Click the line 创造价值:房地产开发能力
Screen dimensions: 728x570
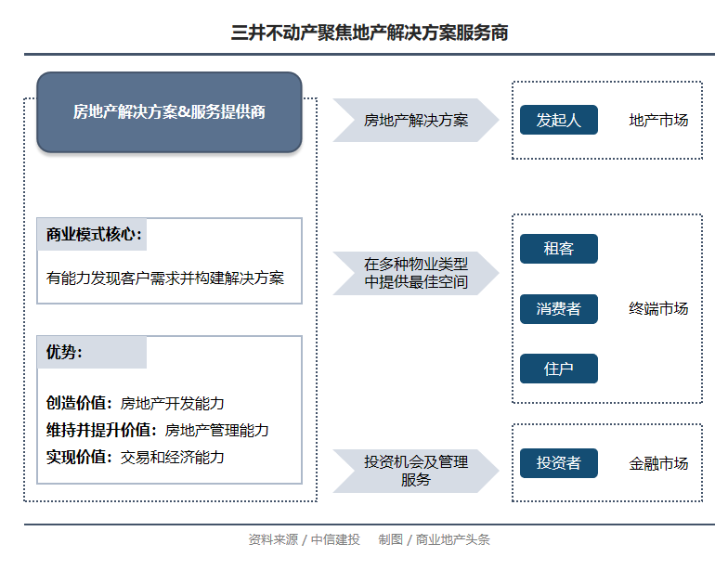pyautogui.click(x=136, y=403)
